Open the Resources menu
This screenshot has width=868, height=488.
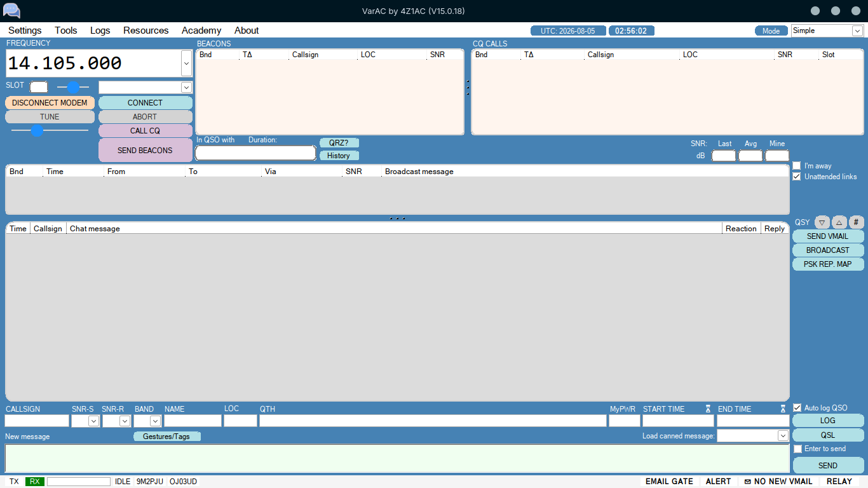tap(146, 30)
